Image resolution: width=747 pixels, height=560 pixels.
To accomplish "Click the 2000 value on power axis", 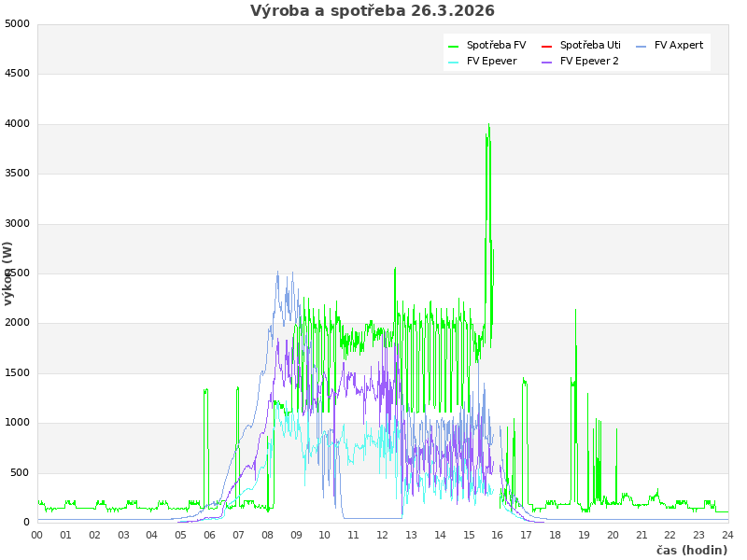I will pyautogui.click(x=17, y=323).
